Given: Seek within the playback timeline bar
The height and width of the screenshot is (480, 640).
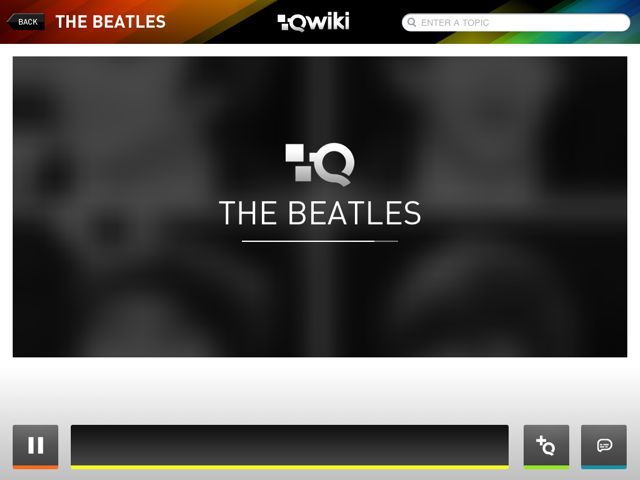Looking at the screenshot, I should point(290,445).
